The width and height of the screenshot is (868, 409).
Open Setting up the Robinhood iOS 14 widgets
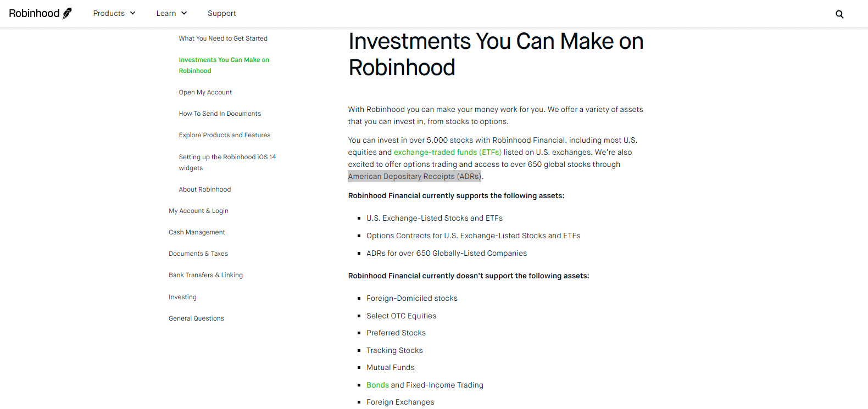[227, 162]
